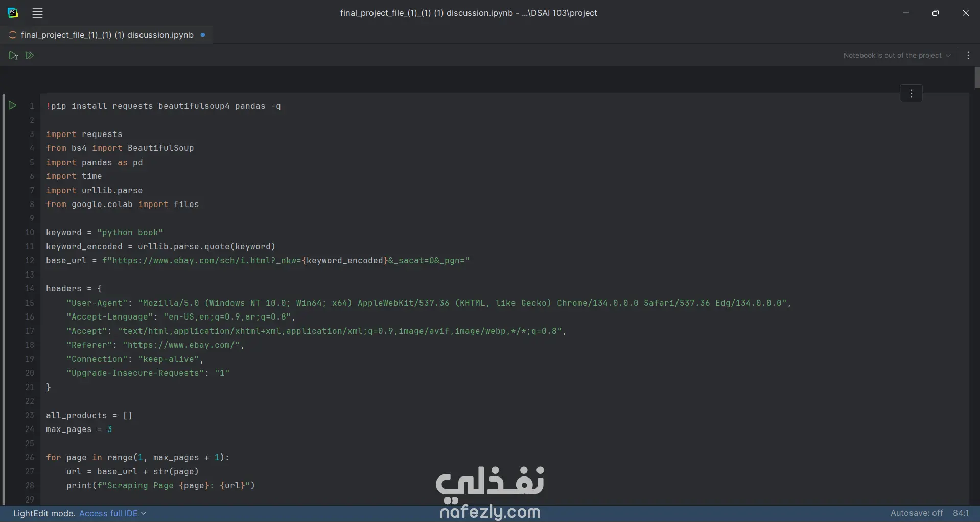This screenshot has width=980, height=522.
Task: Click the "Referer" header line
Action: click(156, 345)
